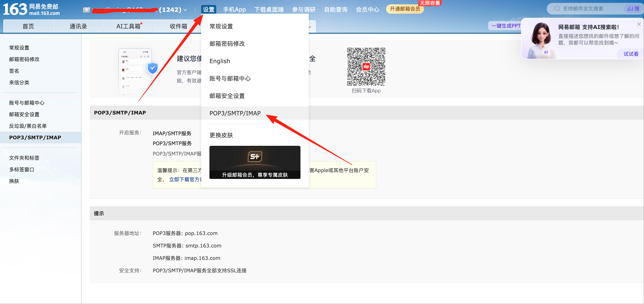This screenshot has height=304, width=644.
Task: Click 试试看 in AI promo
Action: 631,54
